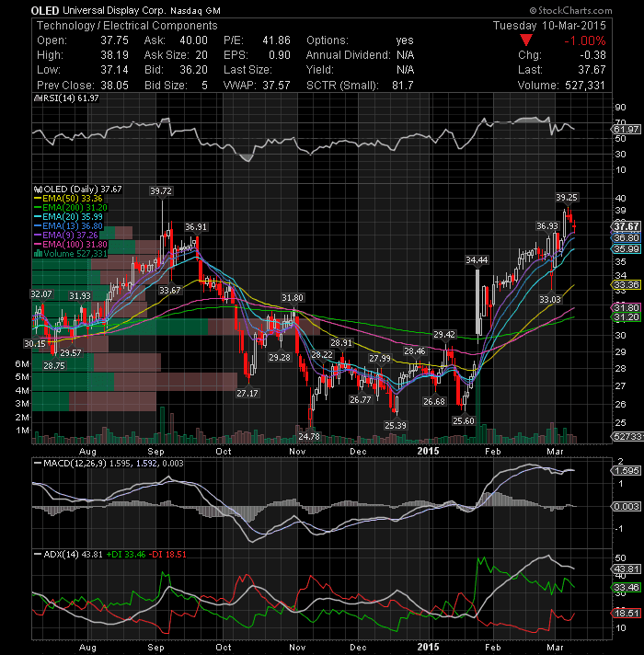Click the tall green volume spike bar in late January

(x=477, y=407)
